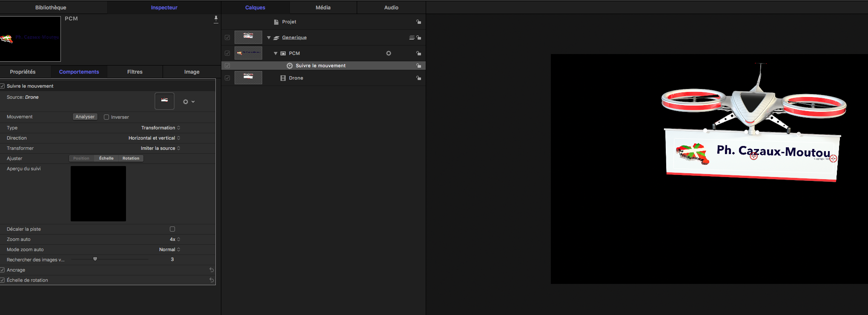Open the Direction Horizontal et vertical menu
This screenshot has height=315, width=868.
154,138
